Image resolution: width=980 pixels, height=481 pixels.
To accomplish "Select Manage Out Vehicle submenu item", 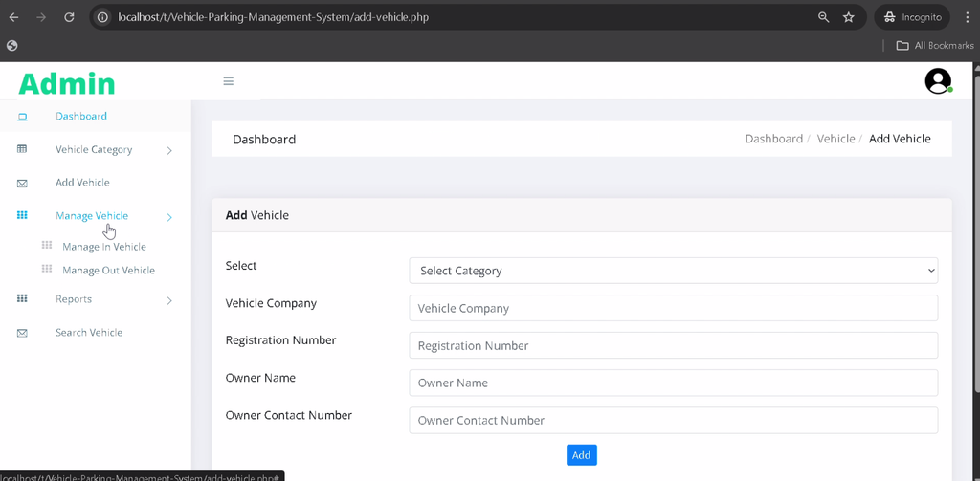I will [109, 271].
